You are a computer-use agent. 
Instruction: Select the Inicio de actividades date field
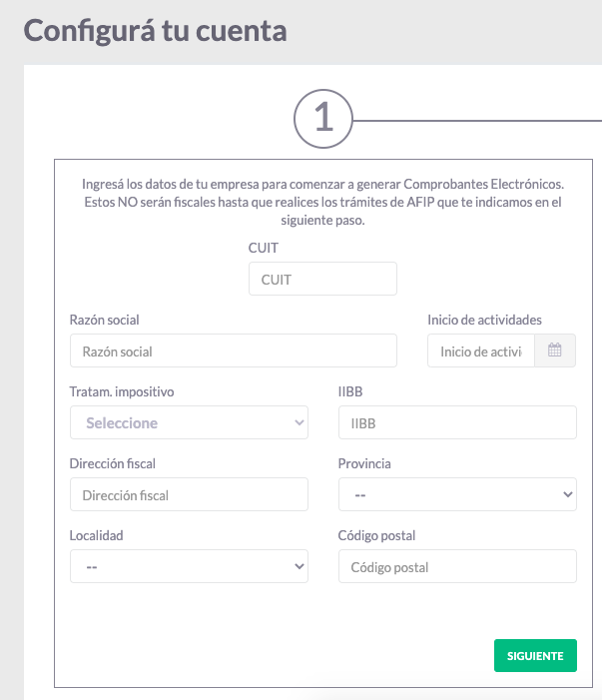pyautogui.click(x=481, y=350)
